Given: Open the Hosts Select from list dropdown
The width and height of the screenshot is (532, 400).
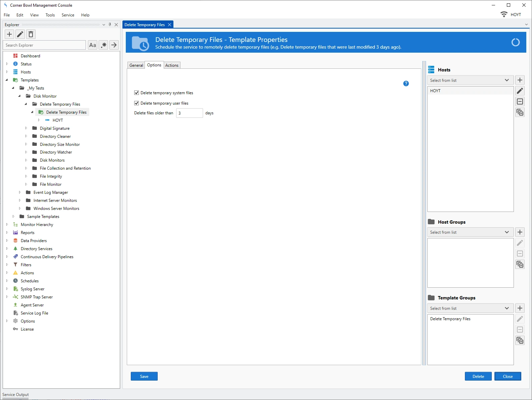Looking at the screenshot, I should 470,80.
